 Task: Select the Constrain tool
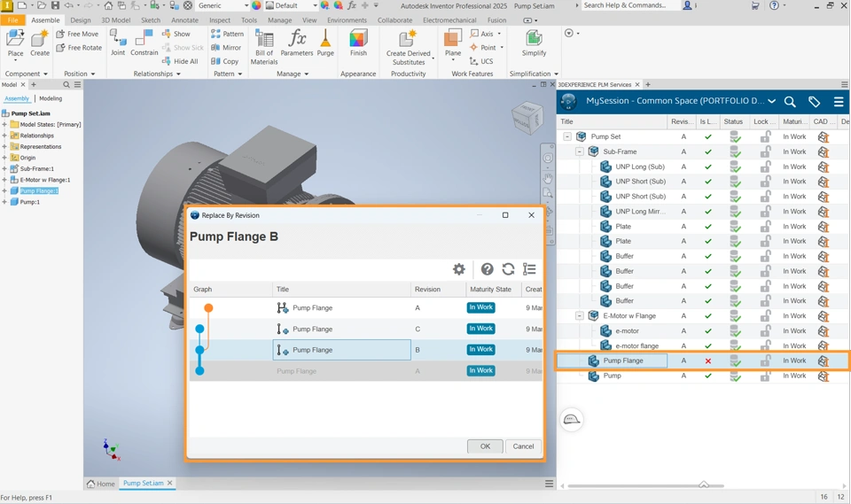pyautogui.click(x=144, y=43)
